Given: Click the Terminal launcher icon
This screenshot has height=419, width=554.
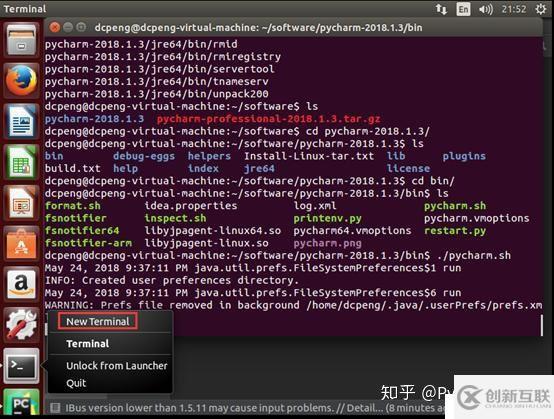Looking at the screenshot, I should click(x=21, y=366).
